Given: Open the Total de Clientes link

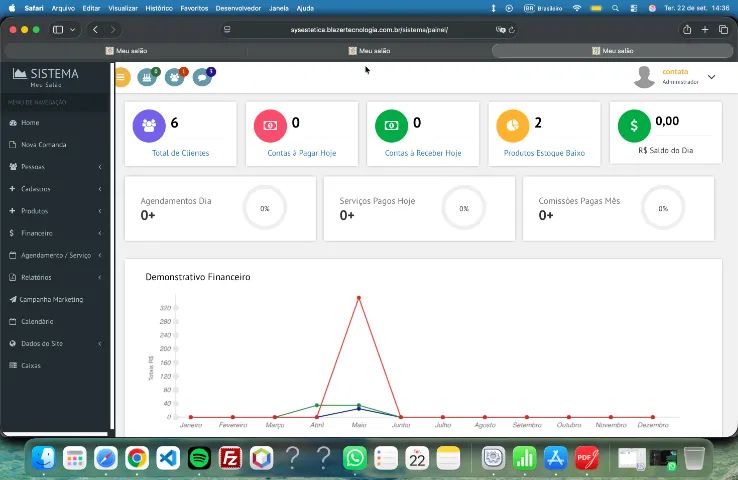Looking at the screenshot, I should (x=180, y=153).
